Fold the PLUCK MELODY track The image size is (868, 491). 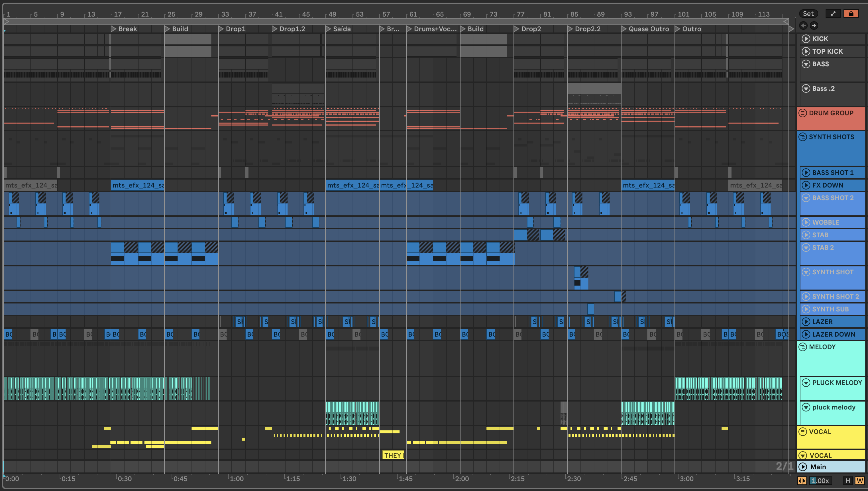[x=806, y=383]
